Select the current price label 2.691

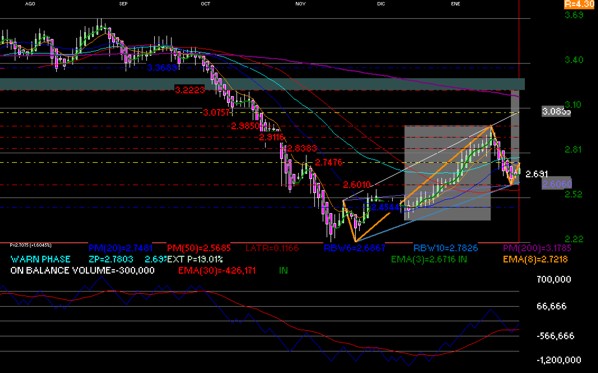point(537,174)
